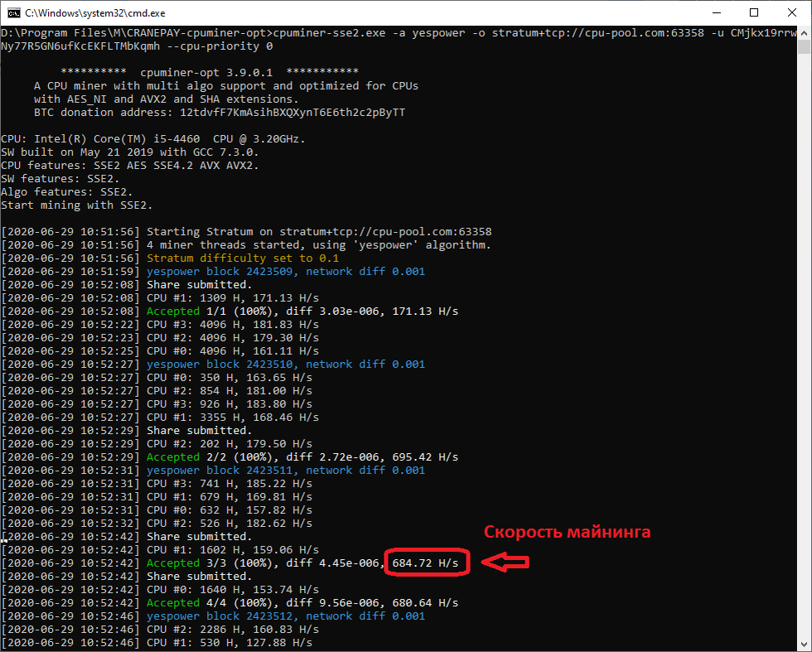Click the BTC donation address text

pyautogui.click(x=220, y=113)
